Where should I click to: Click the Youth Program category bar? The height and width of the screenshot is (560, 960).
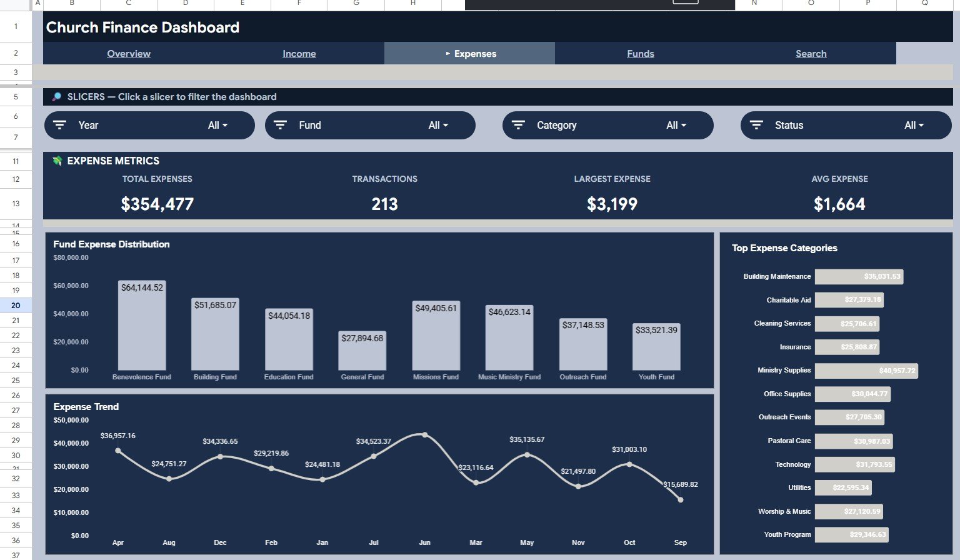point(852,534)
